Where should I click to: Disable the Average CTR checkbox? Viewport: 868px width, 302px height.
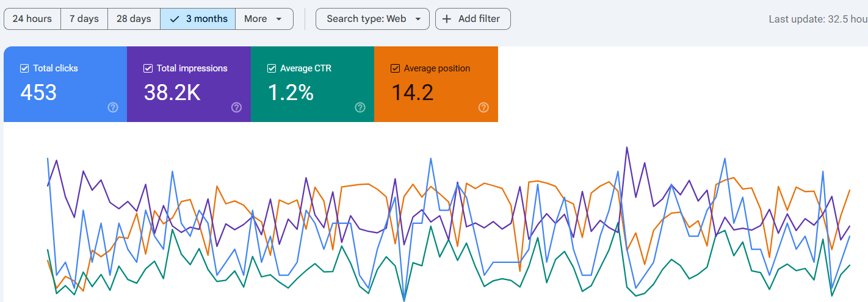[x=272, y=68]
